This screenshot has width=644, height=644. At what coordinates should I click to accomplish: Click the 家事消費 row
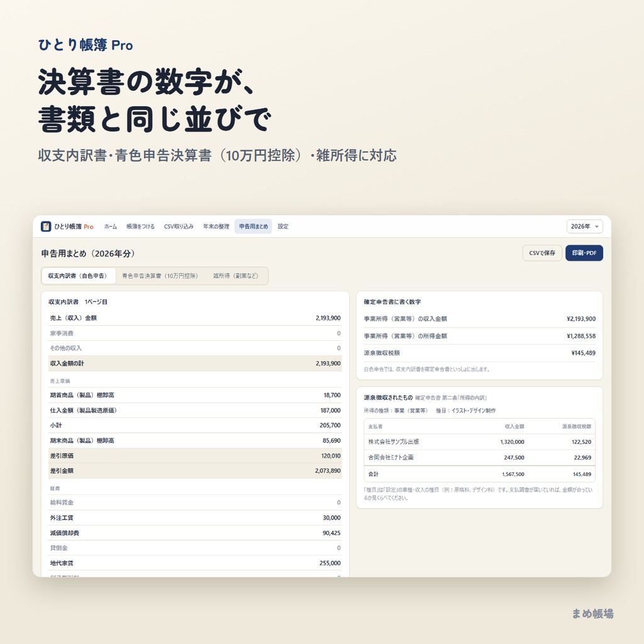click(x=195, y=333)
